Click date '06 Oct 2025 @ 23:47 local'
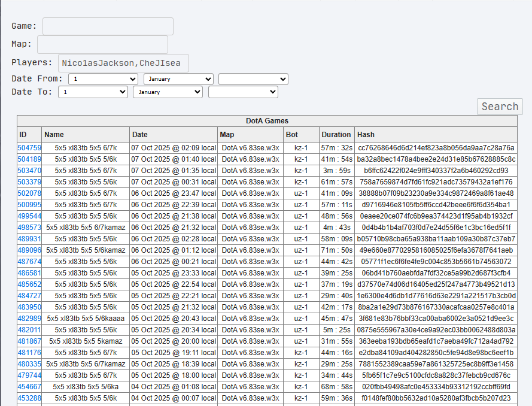This screenshot has height=406, width=532. (x=174, y=193)
